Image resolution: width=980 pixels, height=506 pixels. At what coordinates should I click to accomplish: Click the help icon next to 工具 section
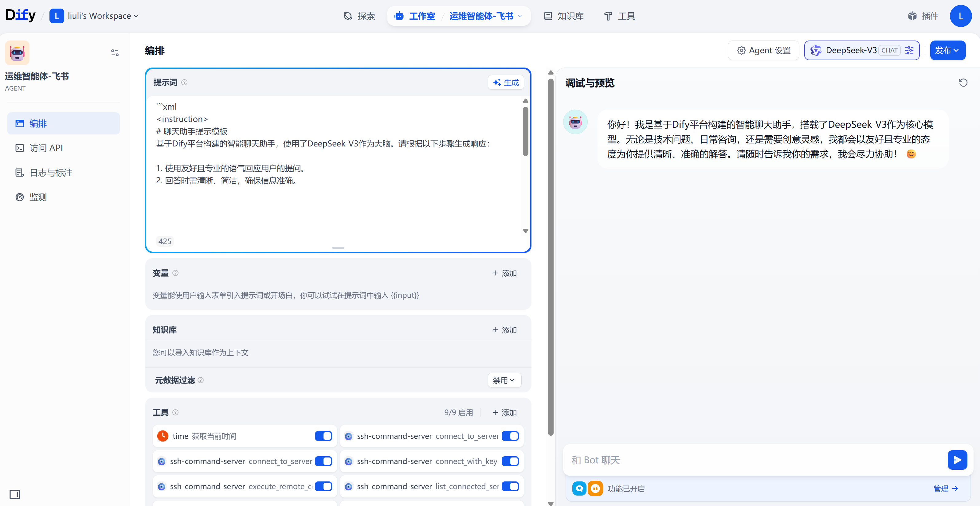[x=175, y=412]
